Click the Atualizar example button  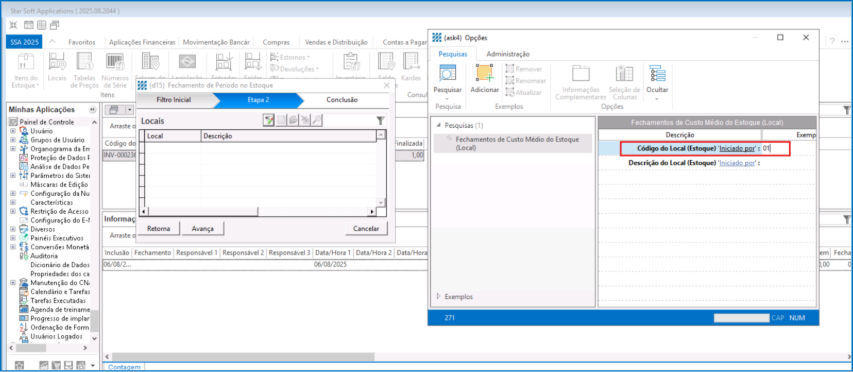pyautogui.click(x=523, y=92)
